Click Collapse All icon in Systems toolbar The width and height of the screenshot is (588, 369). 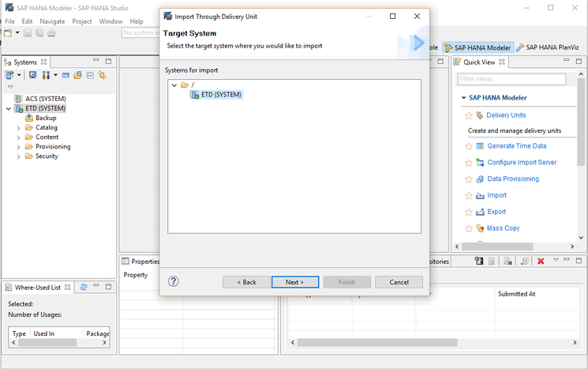90,75
